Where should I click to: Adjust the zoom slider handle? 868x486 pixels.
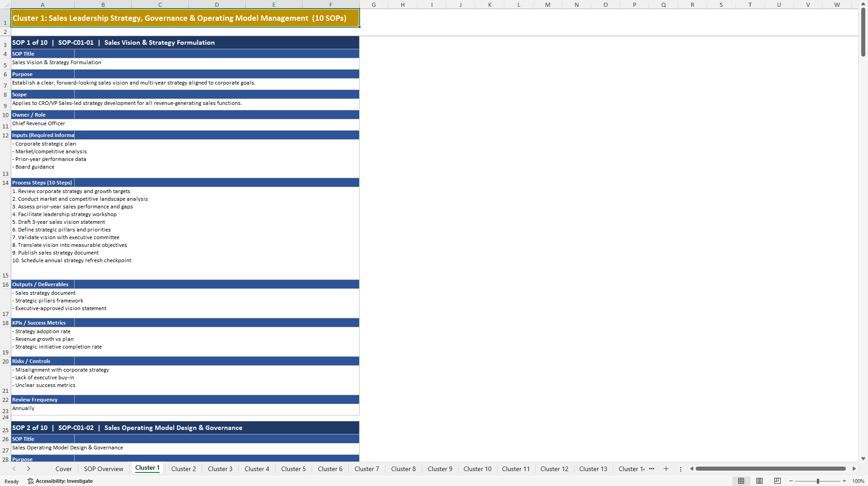click(818, 481)
